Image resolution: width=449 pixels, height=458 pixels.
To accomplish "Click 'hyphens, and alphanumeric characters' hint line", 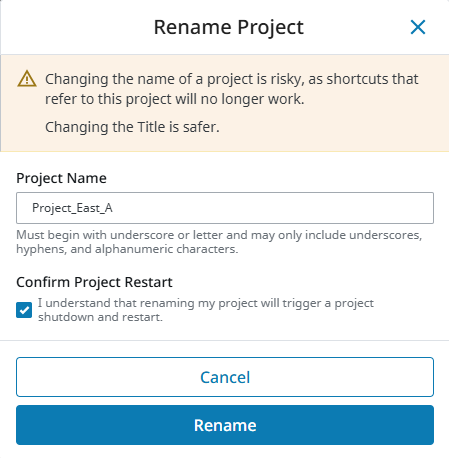I will pos(127,249).
